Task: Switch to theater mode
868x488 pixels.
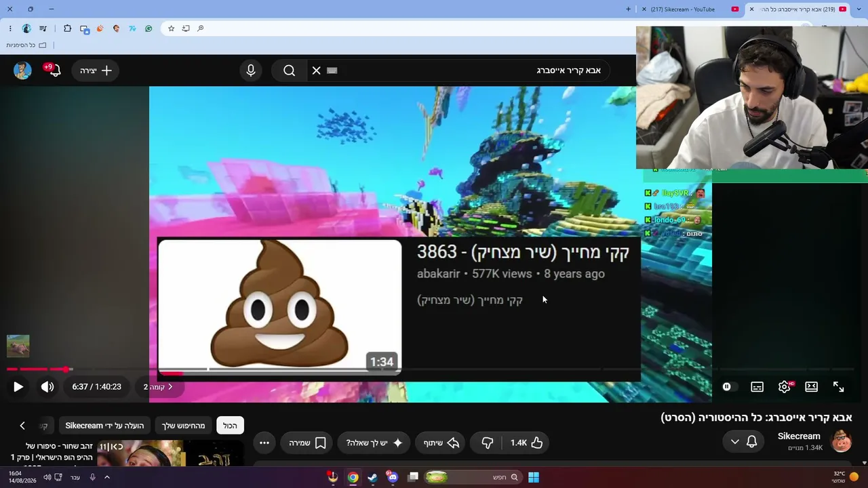Action: point(812,387)
